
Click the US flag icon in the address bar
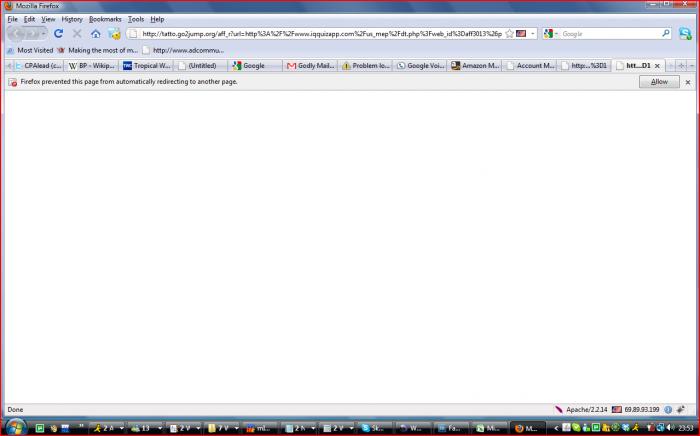(521, 33)
